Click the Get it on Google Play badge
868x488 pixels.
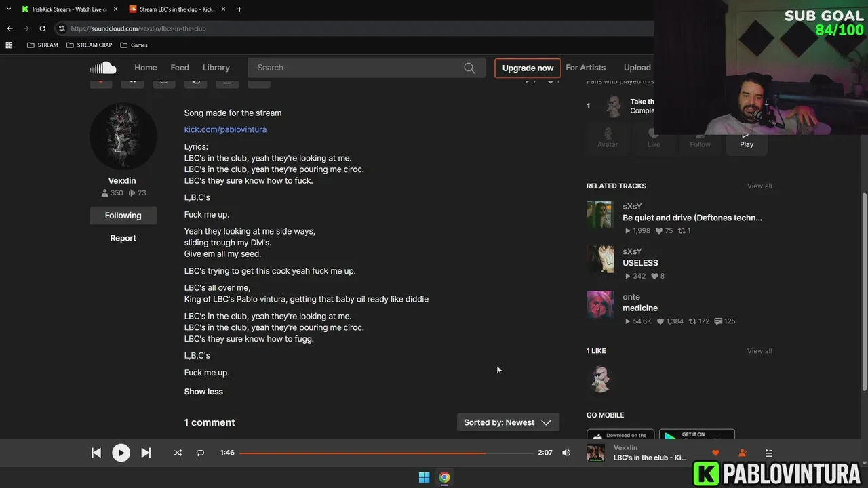(x=697, y=435)
